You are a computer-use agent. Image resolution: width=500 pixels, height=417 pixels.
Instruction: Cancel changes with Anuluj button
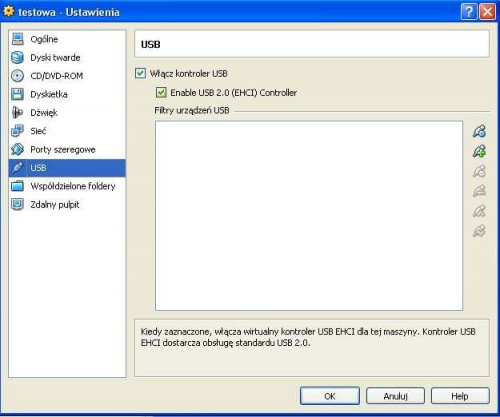pyautogui.click(x=395, y=396)
